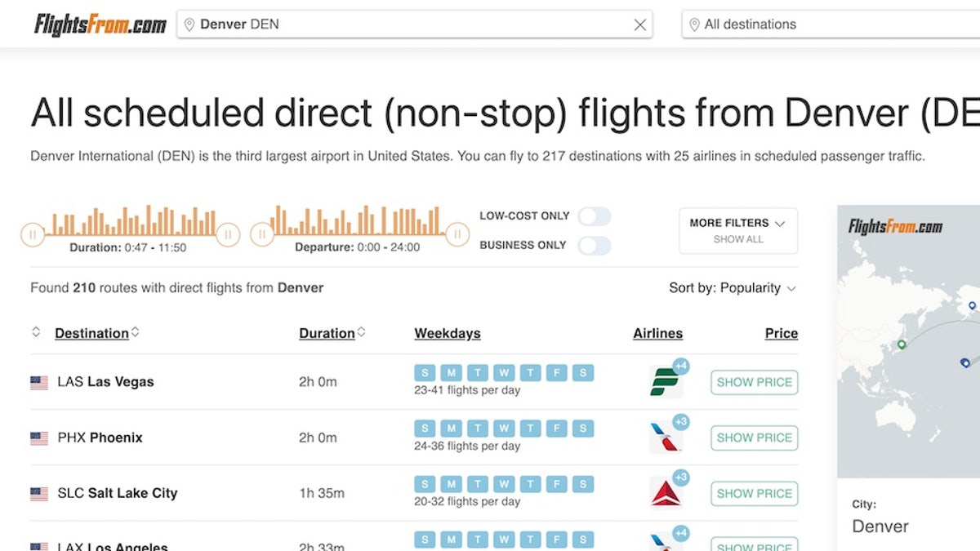Click the 1h 35m duration for Salt Lake City
Viewport: 980px width, 551px height.
322,493
